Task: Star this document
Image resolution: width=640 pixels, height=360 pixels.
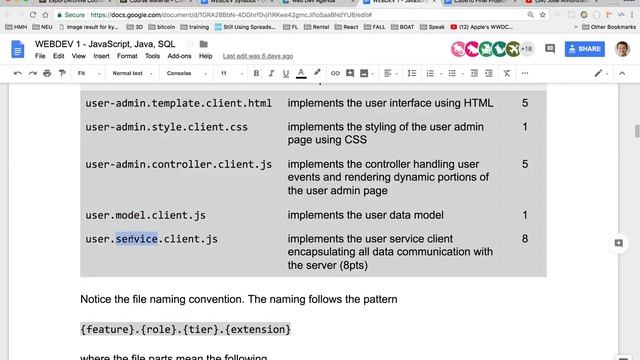Action: (x=190, y=44)
